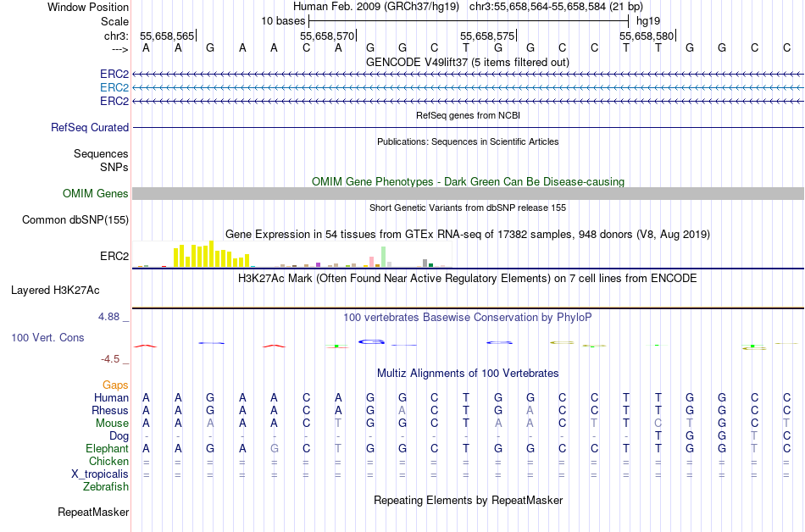Click the 55,658,580 coordinate marker

pyautogui.click(x=647, y=36)
